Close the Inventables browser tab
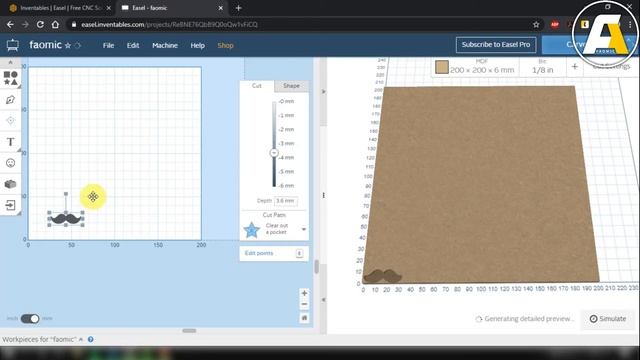This screenshot has height=360, width=640. [x=109, y=8]
